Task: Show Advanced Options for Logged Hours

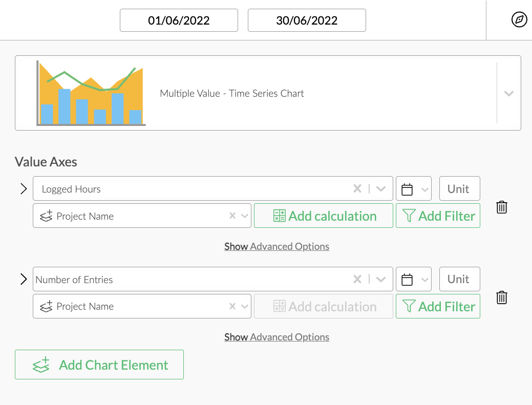Action: pyautogui.click(x=276, y=246)
